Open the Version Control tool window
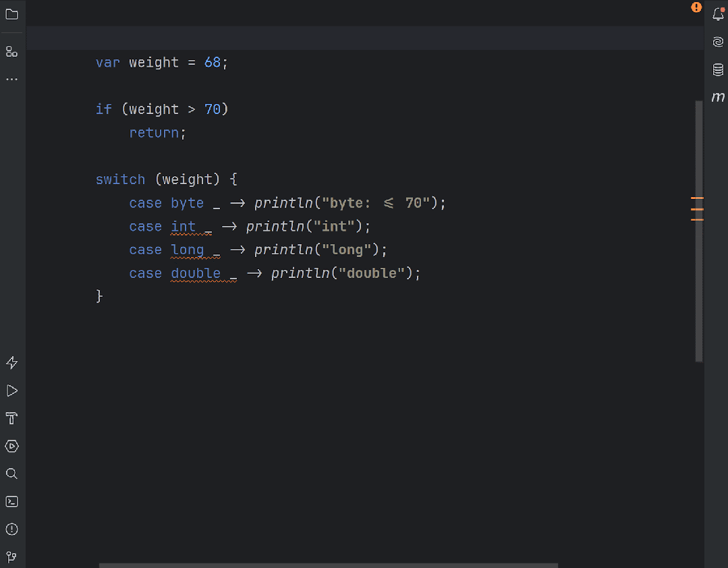The image size is (728, 568). (11, 557)
